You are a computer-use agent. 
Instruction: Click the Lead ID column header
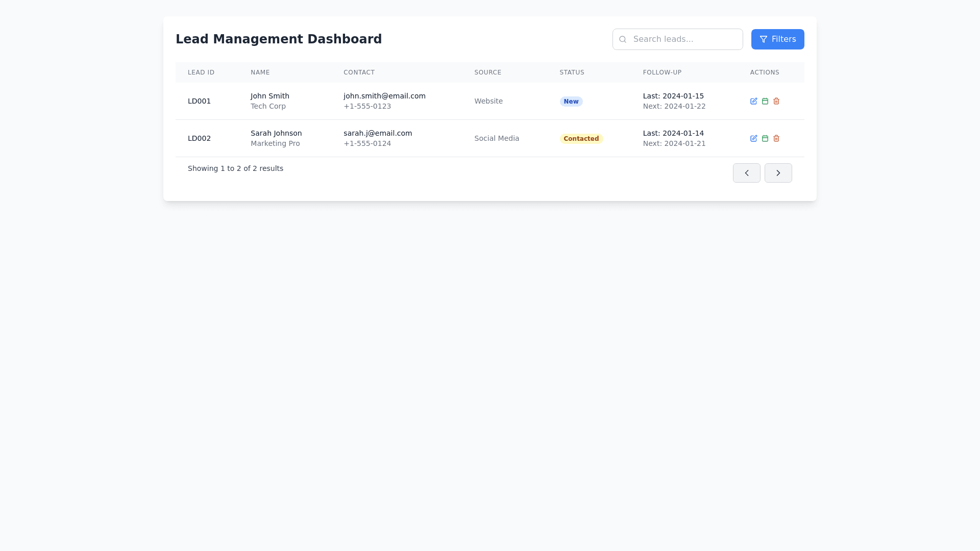[201, 72]
